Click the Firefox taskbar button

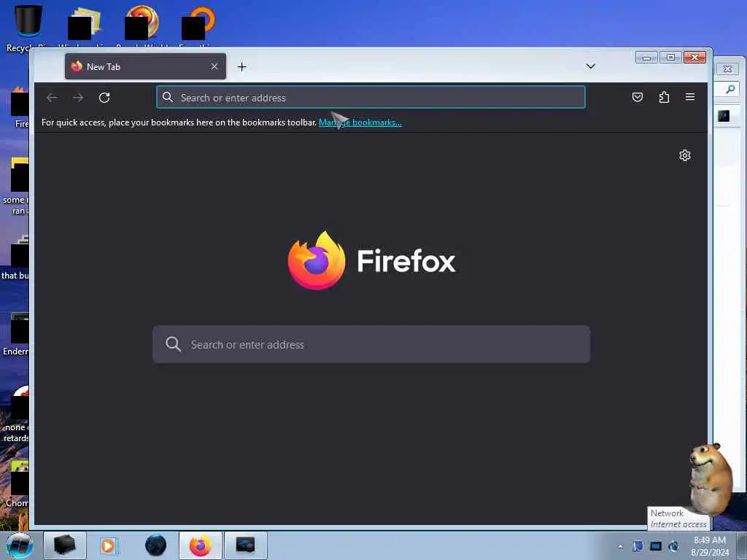pos(200,545)
